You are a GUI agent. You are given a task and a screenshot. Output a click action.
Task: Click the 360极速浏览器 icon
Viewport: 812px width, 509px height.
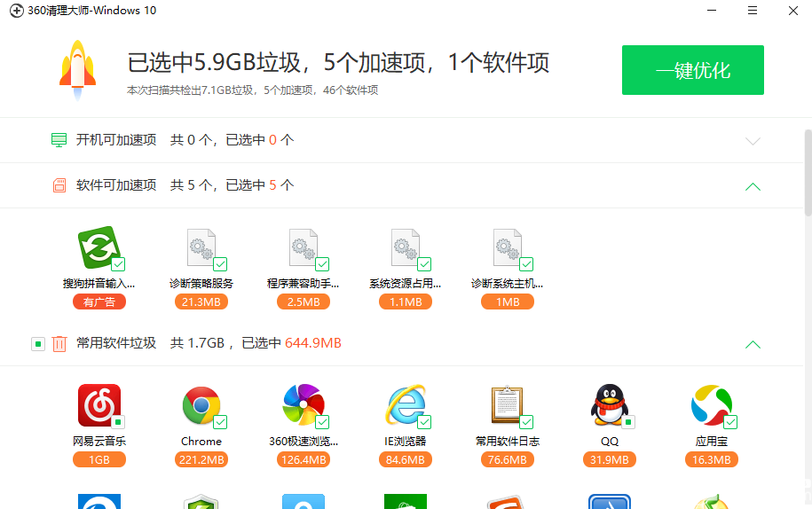click(304, 404)
